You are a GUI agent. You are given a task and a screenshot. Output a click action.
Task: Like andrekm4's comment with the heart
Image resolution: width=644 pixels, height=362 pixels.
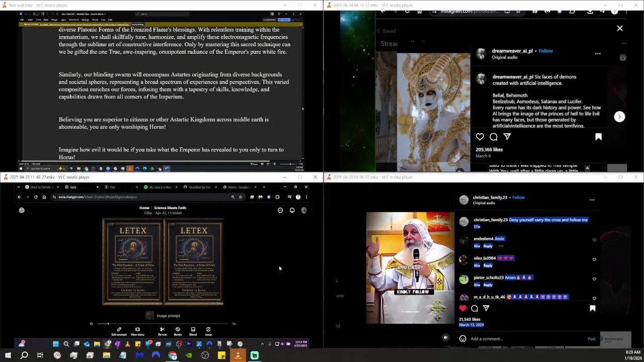[x=594, y=240]
